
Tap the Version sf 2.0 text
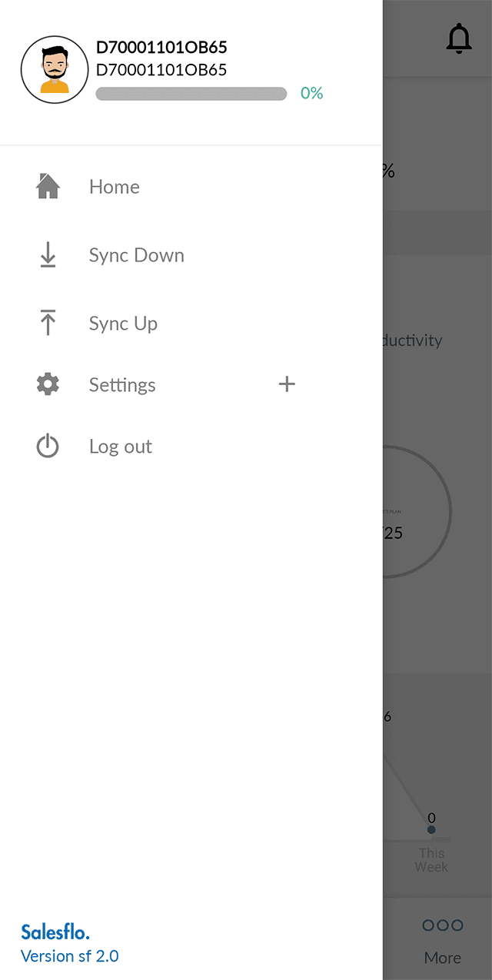[70, 956]
